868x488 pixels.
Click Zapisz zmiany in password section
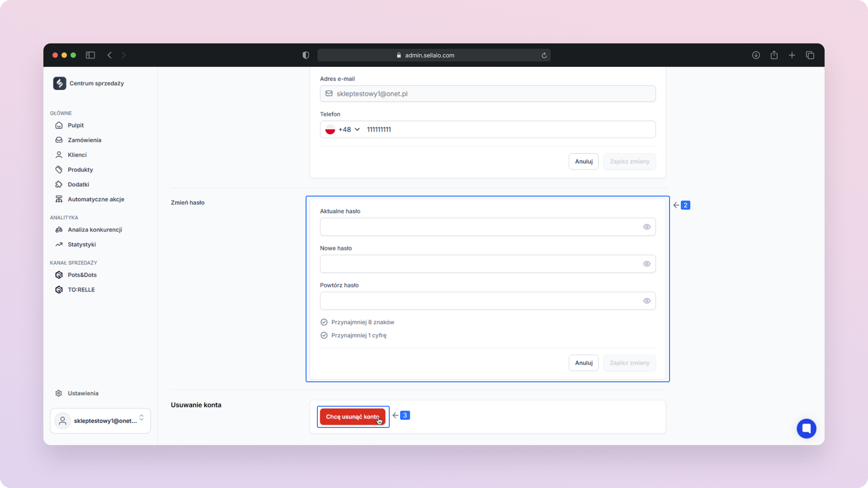(x=629, y=363)
